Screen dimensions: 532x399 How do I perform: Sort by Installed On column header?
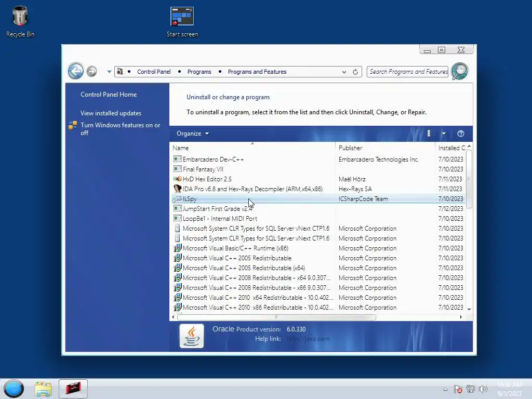point(450,148)
